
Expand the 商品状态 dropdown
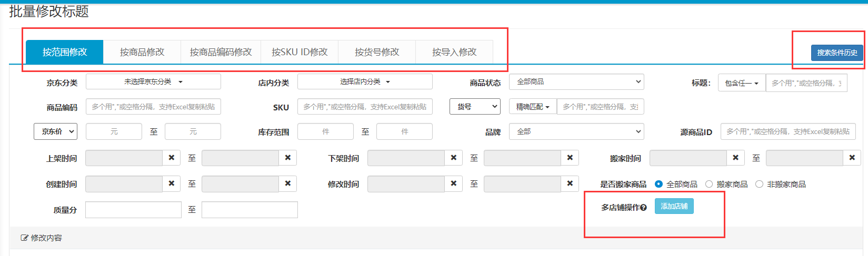[576, 82]
